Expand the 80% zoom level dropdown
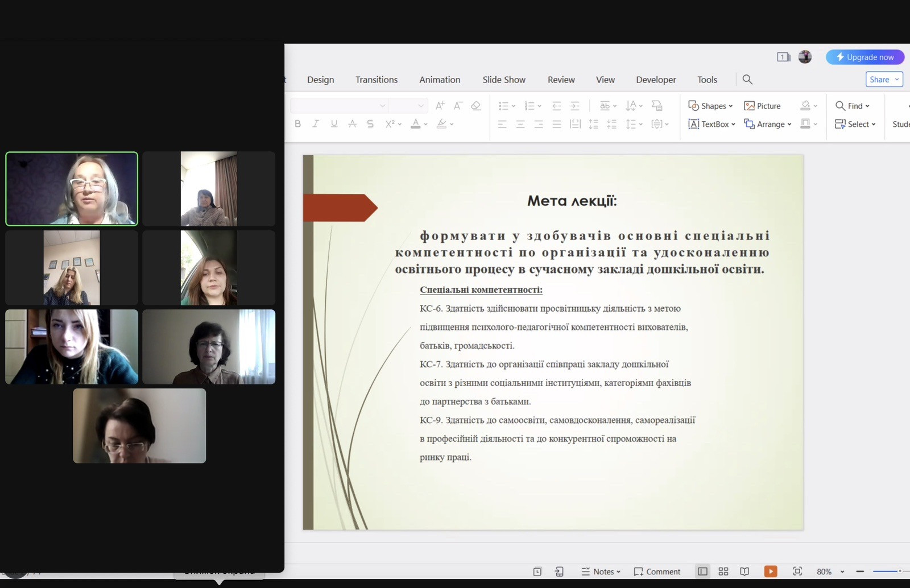Screen dimensions: 910x588 [842, 572]
